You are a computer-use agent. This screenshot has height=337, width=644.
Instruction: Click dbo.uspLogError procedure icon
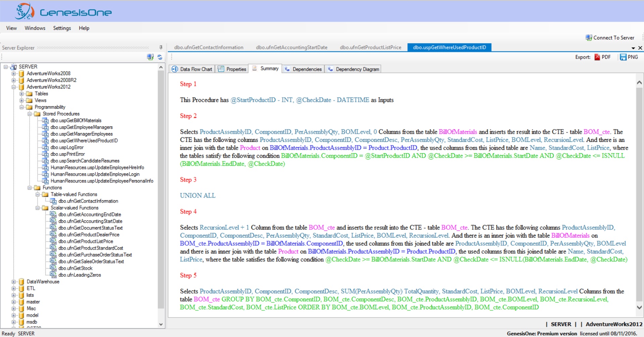click(x=45, y=147)
